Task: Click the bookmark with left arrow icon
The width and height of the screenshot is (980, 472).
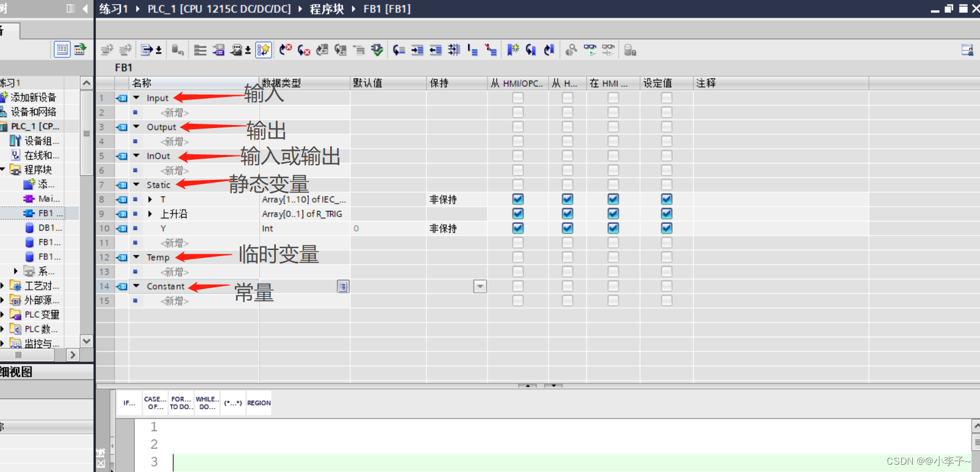Action: [531, 50]
